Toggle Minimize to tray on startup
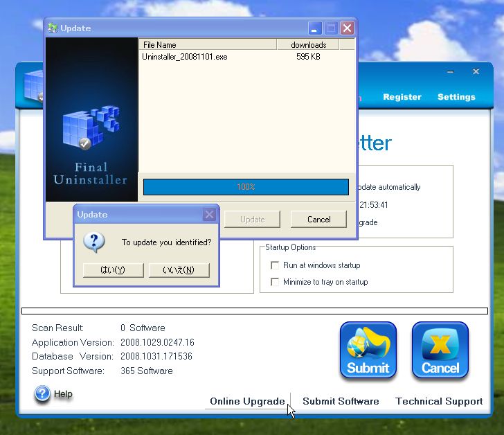The height and width of the screenshot is (435, 504). point(275,282)
